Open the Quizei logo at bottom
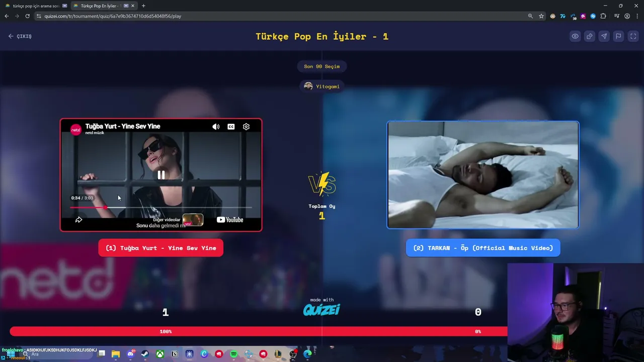This screenshot has height=362, width=644. point(322,309)
